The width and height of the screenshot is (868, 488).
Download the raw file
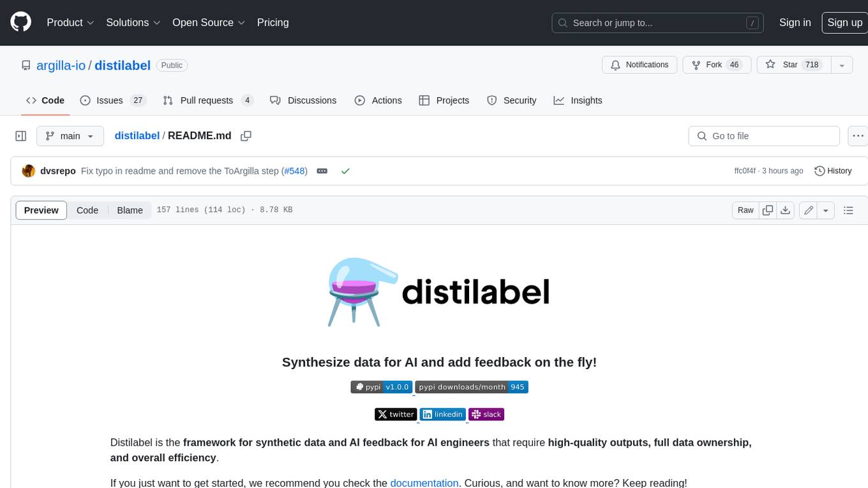click(x=786, y=210)
